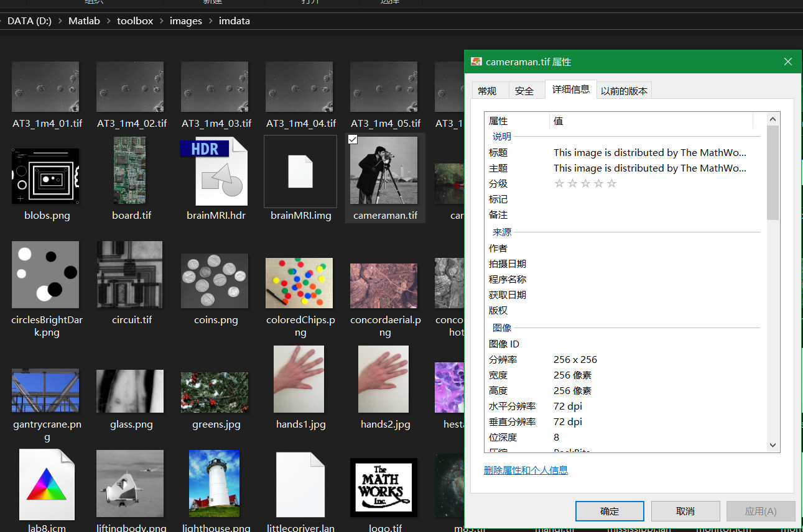
Task: Select the brainMRI.hdr HDR file icon
Action: tap(215, 171)
